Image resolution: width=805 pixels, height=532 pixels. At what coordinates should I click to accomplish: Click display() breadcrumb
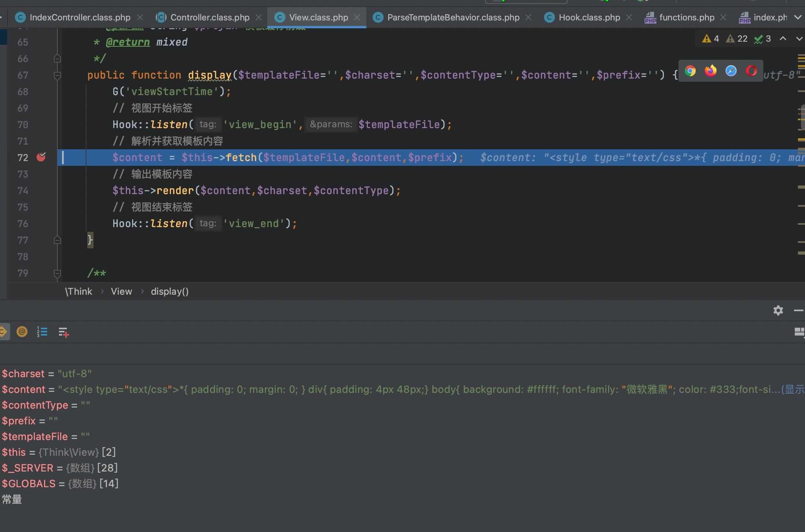click(x=170, y=292)
